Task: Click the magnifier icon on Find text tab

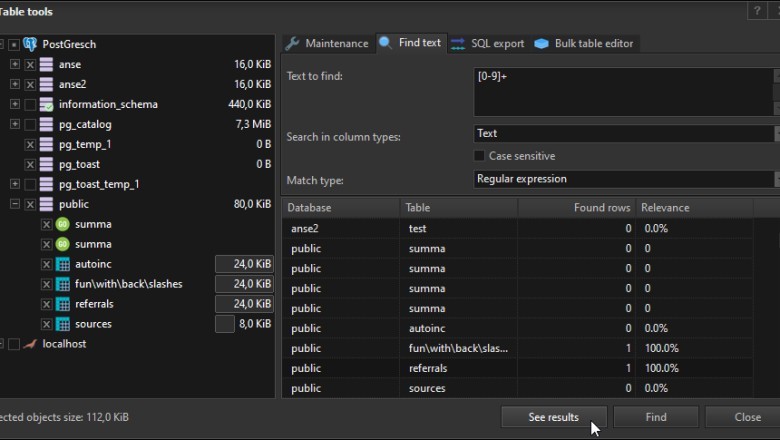Action: click(385, 43)
